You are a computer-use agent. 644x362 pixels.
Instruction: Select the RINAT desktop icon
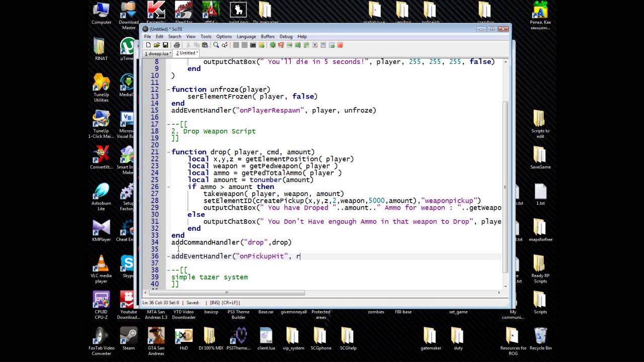click(x=101, y=49)
